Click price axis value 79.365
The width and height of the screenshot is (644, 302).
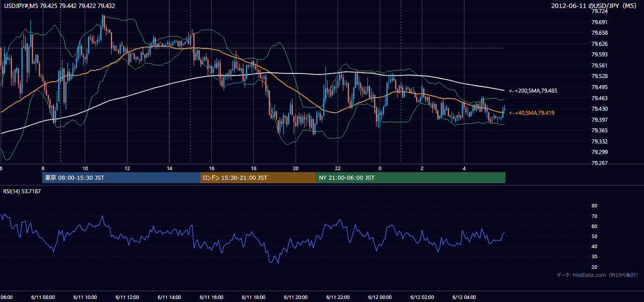[599, 130]
